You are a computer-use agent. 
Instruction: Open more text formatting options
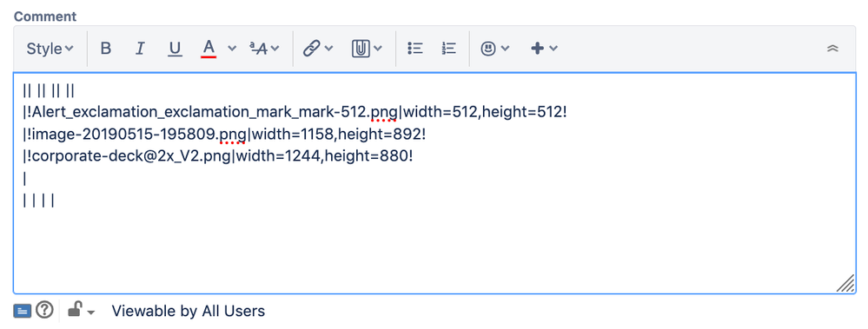[x=264, y=49]
